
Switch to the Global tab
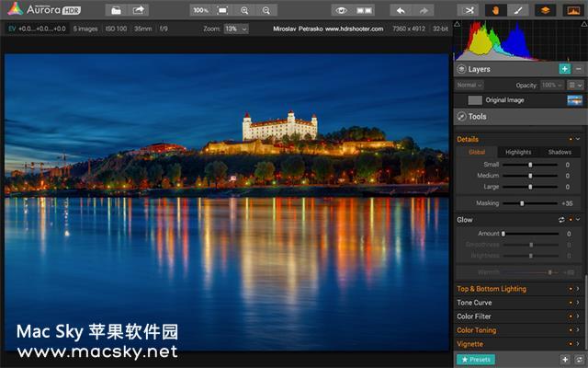(477, 152)
